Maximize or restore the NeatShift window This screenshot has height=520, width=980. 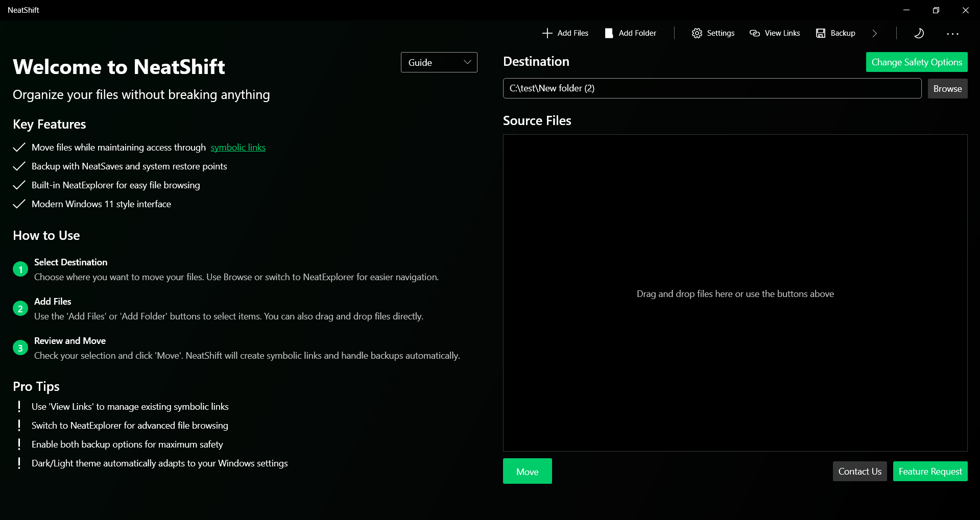(936, 10)
